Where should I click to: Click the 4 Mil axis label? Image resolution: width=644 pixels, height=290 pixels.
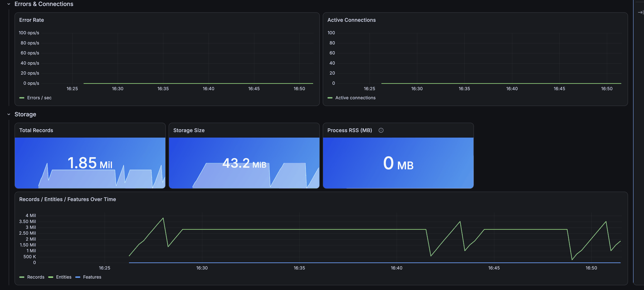[x=31, y=216]
